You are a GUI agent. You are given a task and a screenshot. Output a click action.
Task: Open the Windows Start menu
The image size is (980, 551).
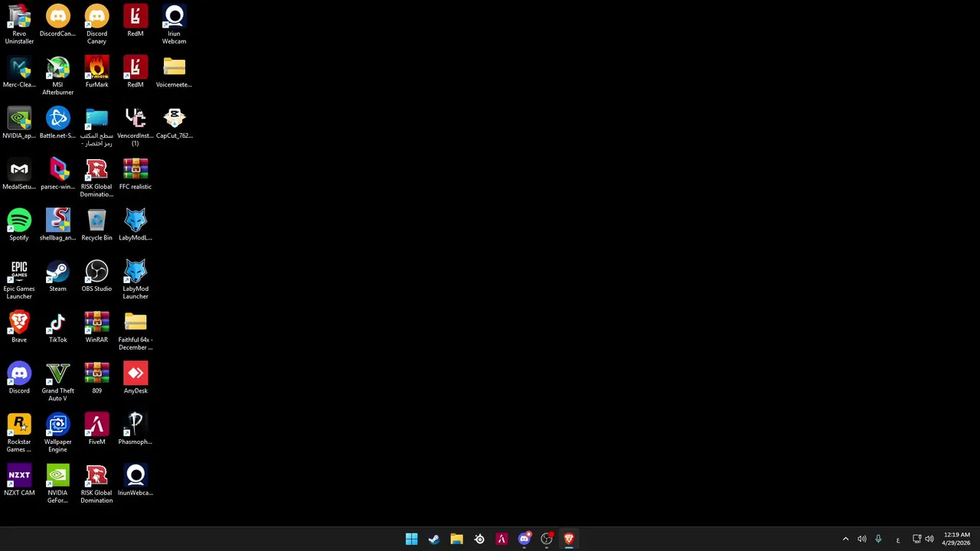(x=411, y=539)
